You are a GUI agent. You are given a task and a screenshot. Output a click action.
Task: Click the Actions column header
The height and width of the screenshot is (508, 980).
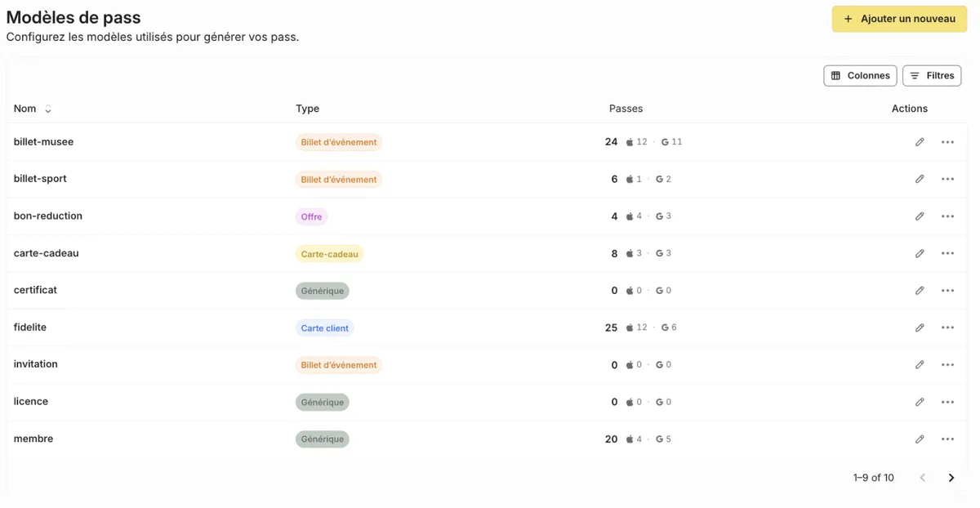coord(910,109)
